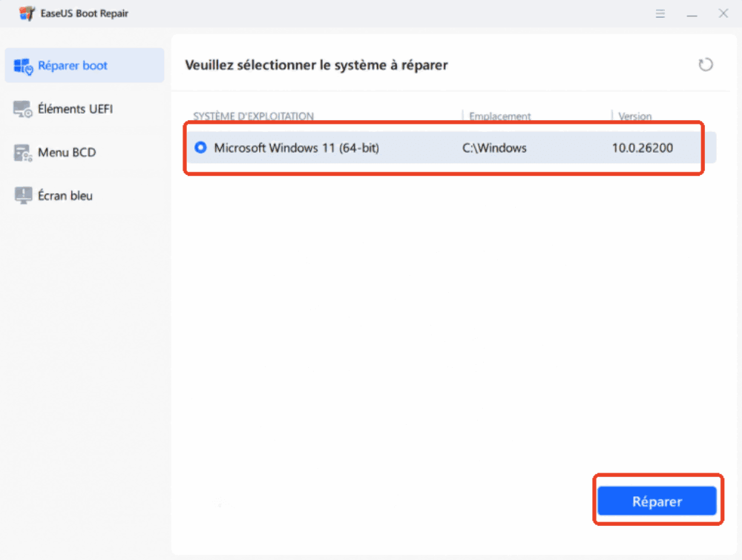
Task: Close the EaseUS Boot Repair window
Action: (x=723, y=13)
